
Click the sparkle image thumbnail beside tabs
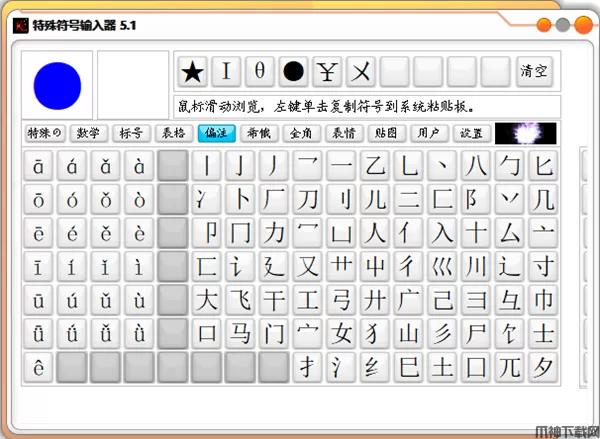(x=526, y=133)
